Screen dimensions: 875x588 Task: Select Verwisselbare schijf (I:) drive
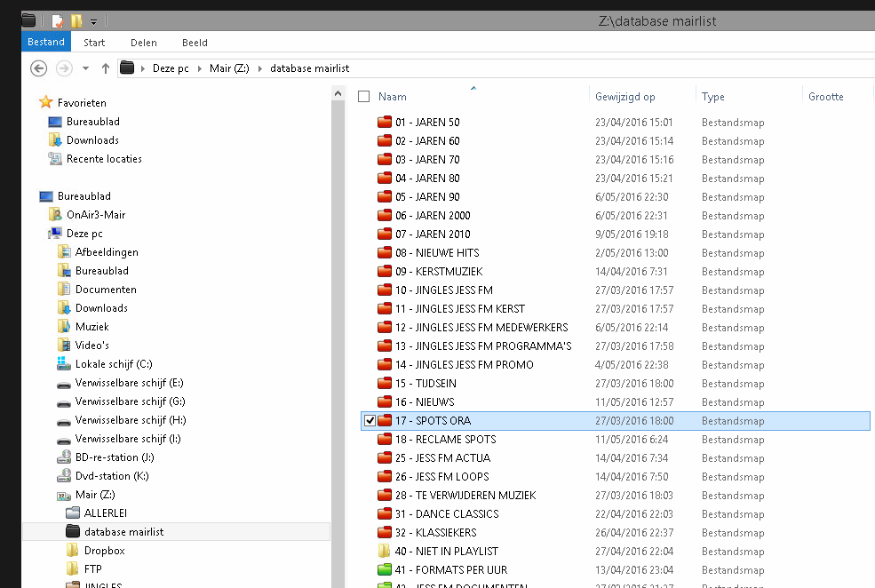coord(128,439)
